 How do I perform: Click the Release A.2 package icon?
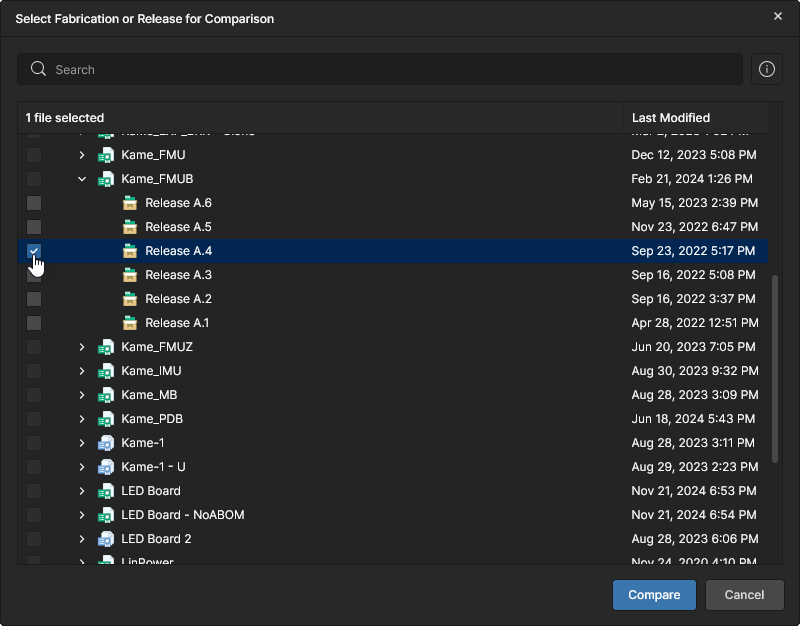tap(130, 299)
